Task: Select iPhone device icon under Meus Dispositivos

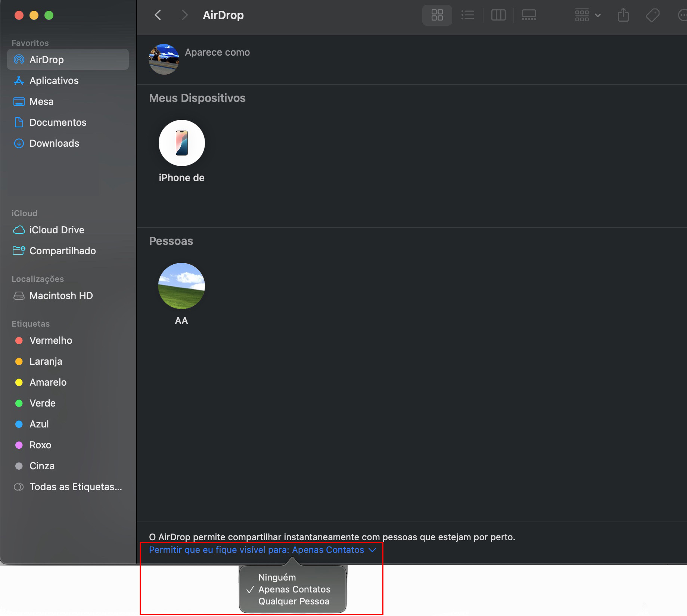Action: coord(181,143)
